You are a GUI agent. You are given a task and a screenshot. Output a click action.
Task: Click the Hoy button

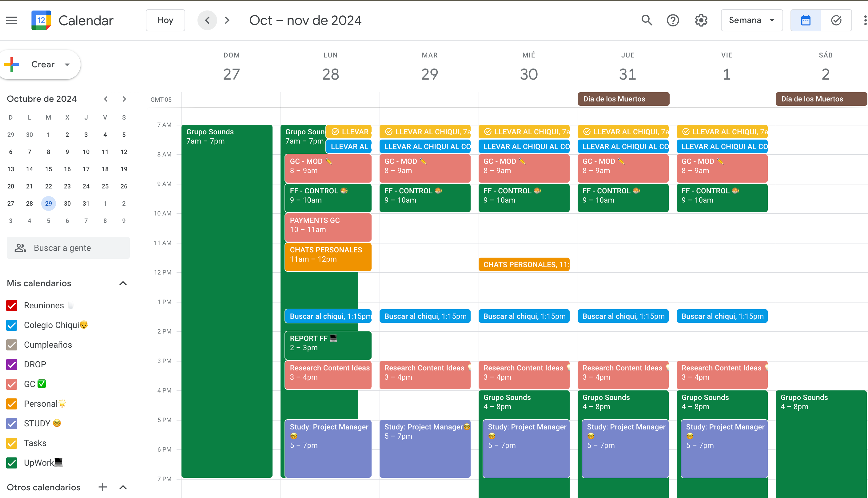tap(165, 21)
